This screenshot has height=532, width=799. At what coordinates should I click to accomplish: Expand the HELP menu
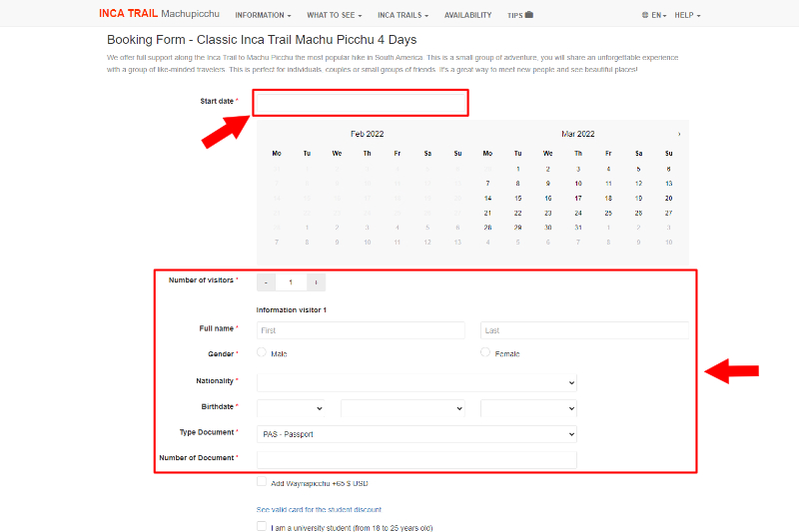coord(687,15)
